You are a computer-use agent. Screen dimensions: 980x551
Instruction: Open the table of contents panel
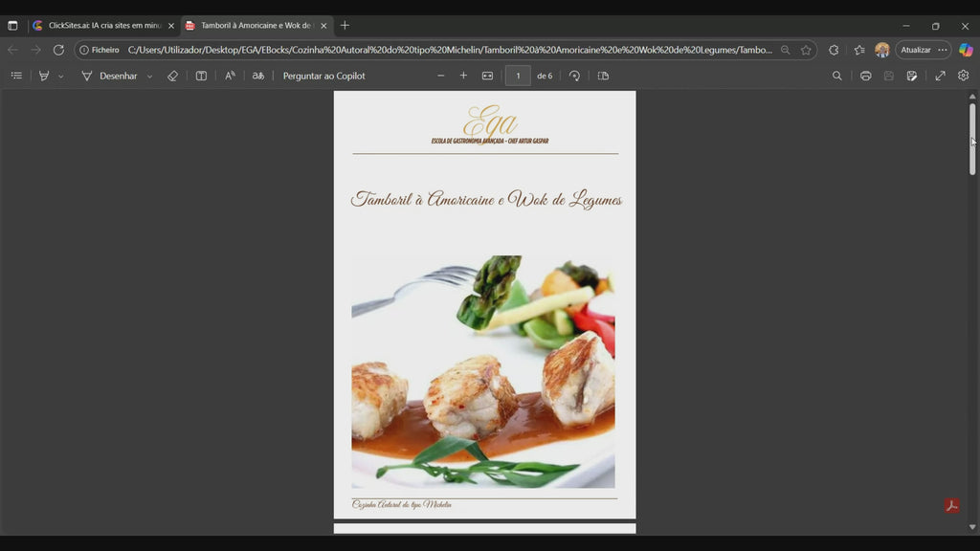pos(16,76)
